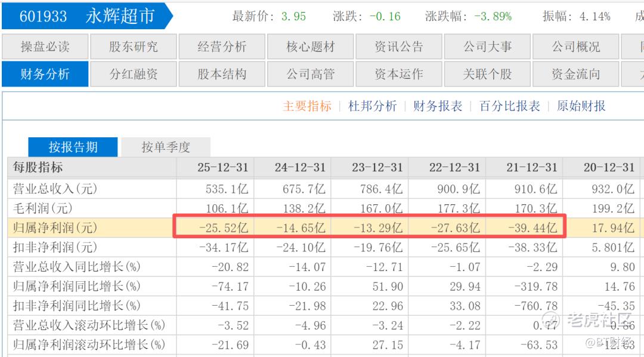Open 杜邦分析 link
644x357 pixels.
coord(372,106)
